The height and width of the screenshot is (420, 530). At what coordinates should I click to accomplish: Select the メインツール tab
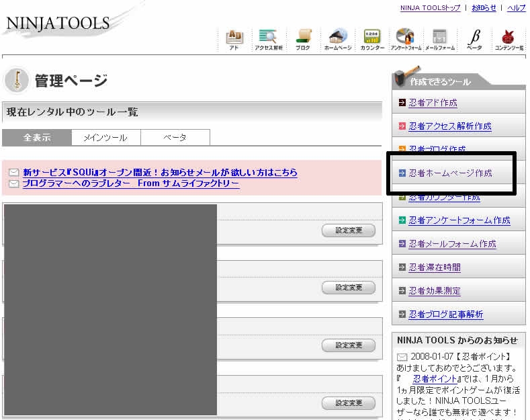[x=105, y=137]
